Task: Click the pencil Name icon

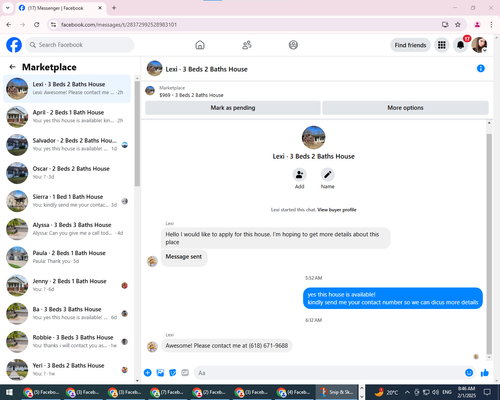Action: [x=328, y=175]
